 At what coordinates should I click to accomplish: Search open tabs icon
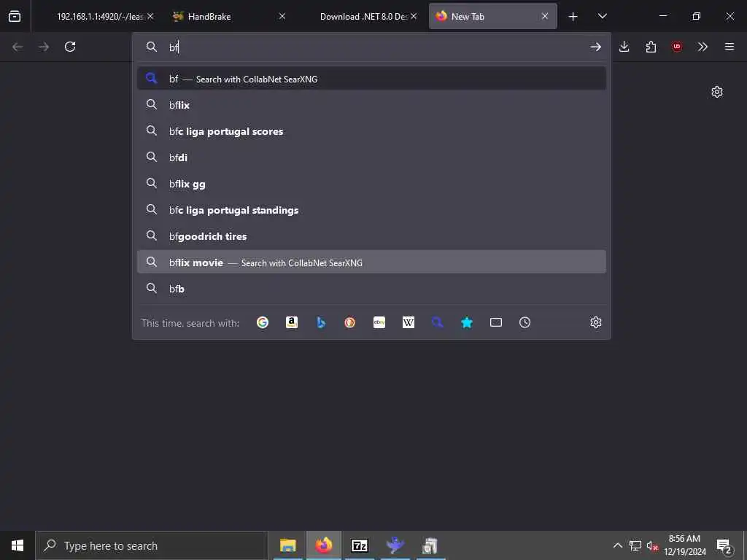tap(496, 322)
